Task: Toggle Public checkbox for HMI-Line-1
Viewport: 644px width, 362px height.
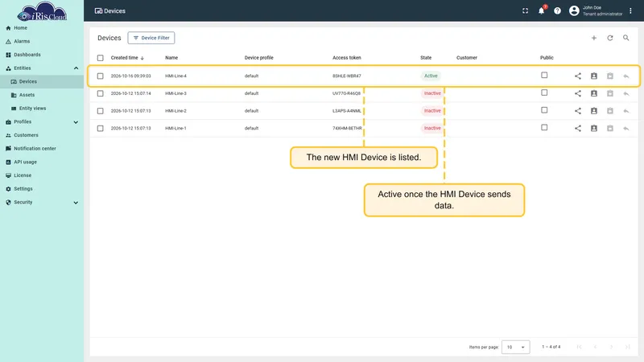Action: pos(544,128)
